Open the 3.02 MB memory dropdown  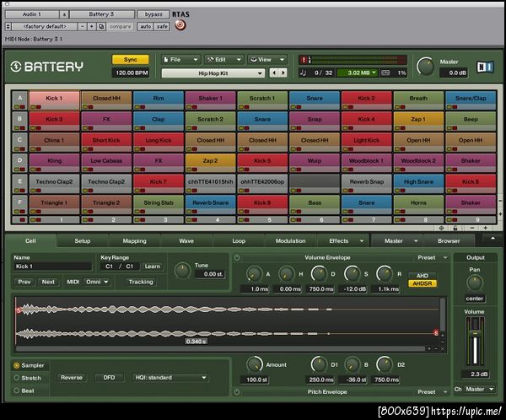coord(358,73)
